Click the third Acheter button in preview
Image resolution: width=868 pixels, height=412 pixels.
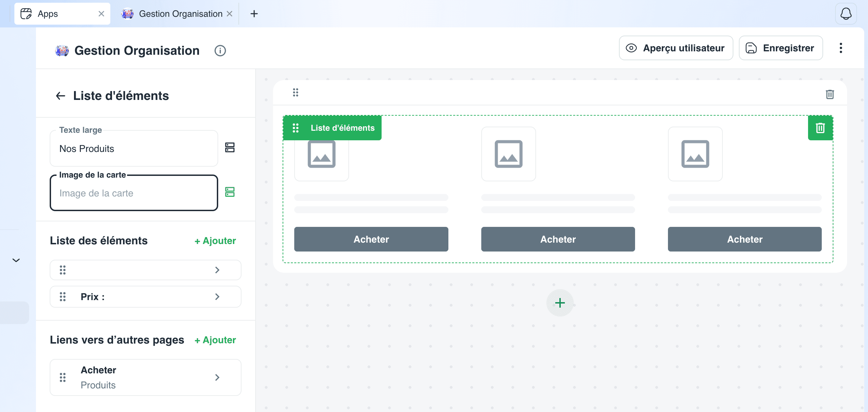745,239
